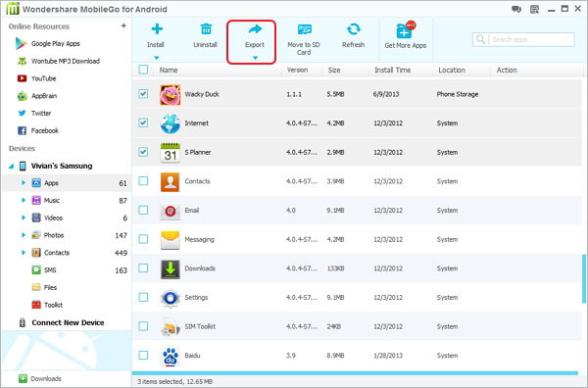Open the menu list icon in title bar

(534, 9)
